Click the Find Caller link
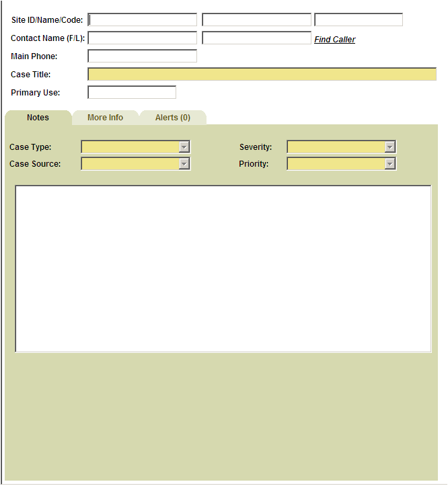 [334, 40]
